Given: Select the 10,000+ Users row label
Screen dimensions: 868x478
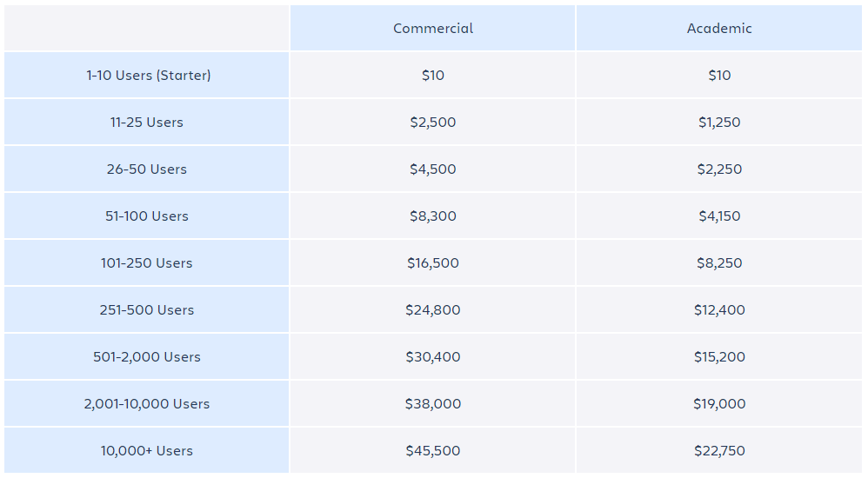Looking at the screenshot, I should tap(147, 451).
